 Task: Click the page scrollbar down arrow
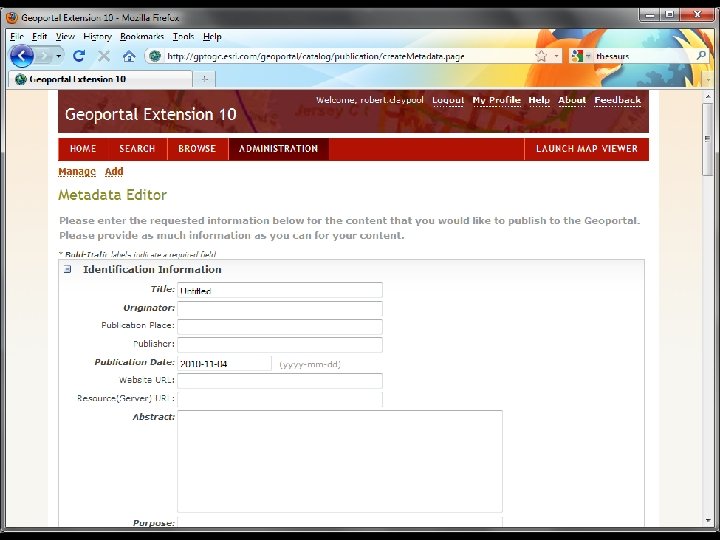708,520
